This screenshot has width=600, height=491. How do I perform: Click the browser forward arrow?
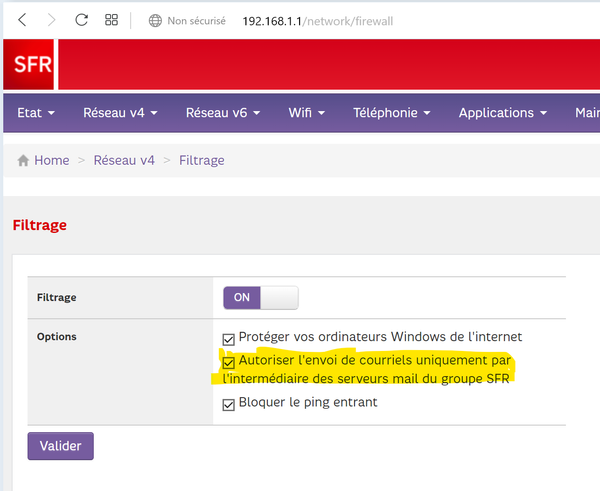click(52, 20)
